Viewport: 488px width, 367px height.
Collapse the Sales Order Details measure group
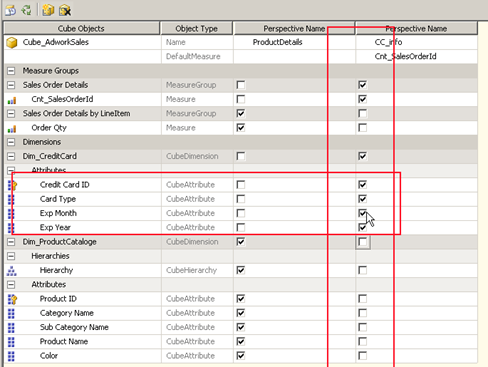pyautogui.click(x=11, y=85)
